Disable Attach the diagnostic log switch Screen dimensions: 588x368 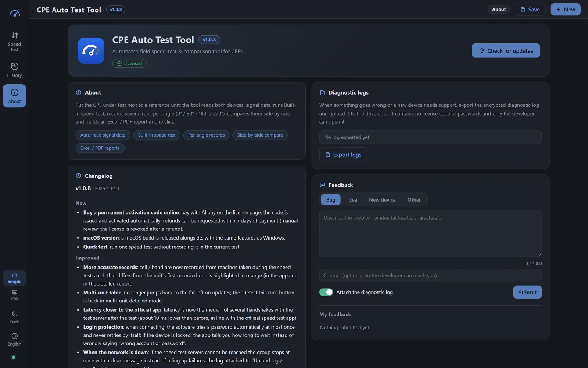[326, 292]
